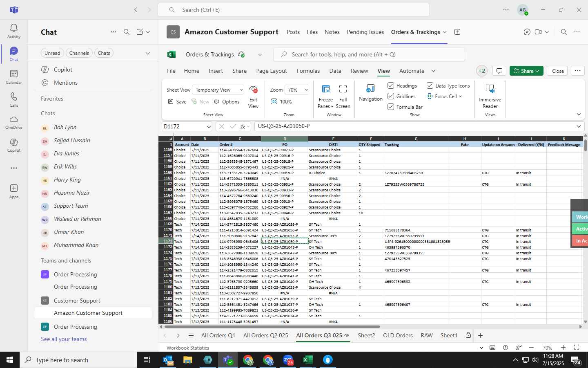588x368 pixels.
Task: Uncheck the Gridlines checkbox
Action: point(391,96)
